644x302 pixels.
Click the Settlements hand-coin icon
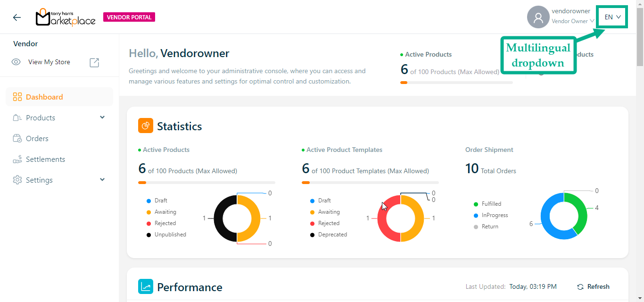(17, 159)
